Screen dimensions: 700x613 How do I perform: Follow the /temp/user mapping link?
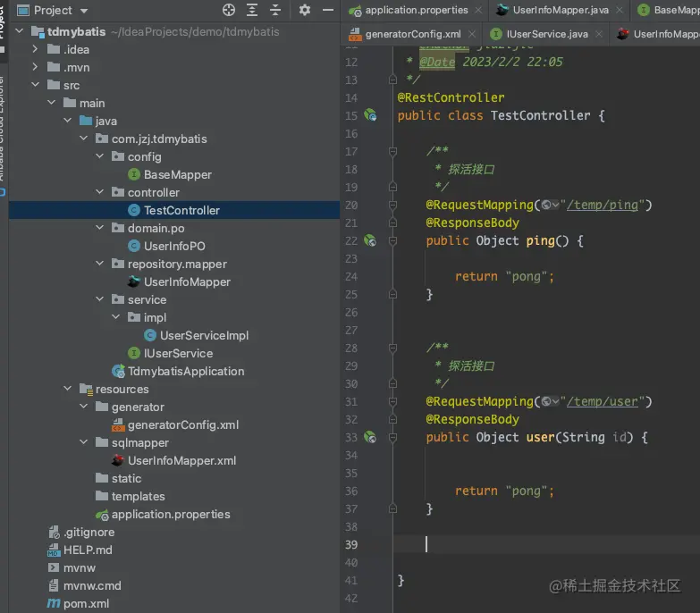(603, 401)
